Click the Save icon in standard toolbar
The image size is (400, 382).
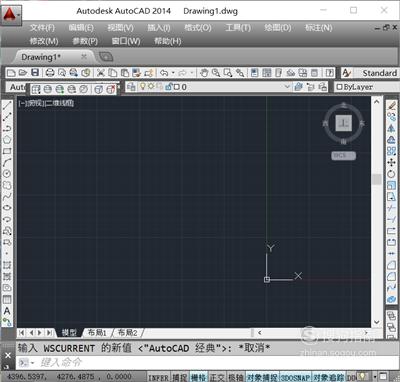35,73
